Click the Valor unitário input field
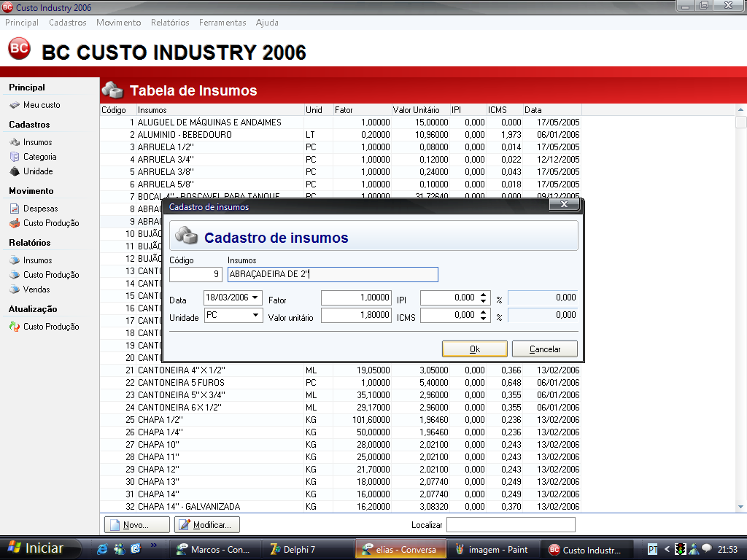This screenshot has width=747, height=560. pyautogui.click(x=356, y=316)
